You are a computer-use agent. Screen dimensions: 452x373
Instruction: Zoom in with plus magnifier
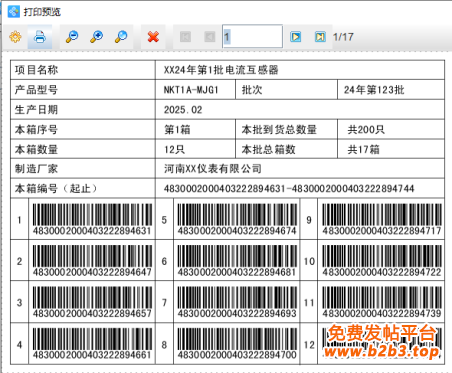pyautogui.click(x=97, y=37)
